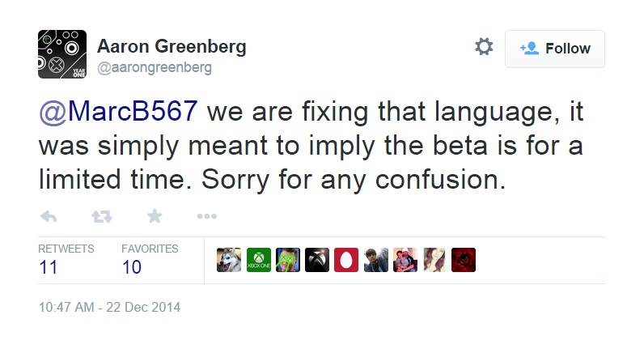View the 11 retweets list
The width and height of the screenshot is (644, 349).
(49, 267)
